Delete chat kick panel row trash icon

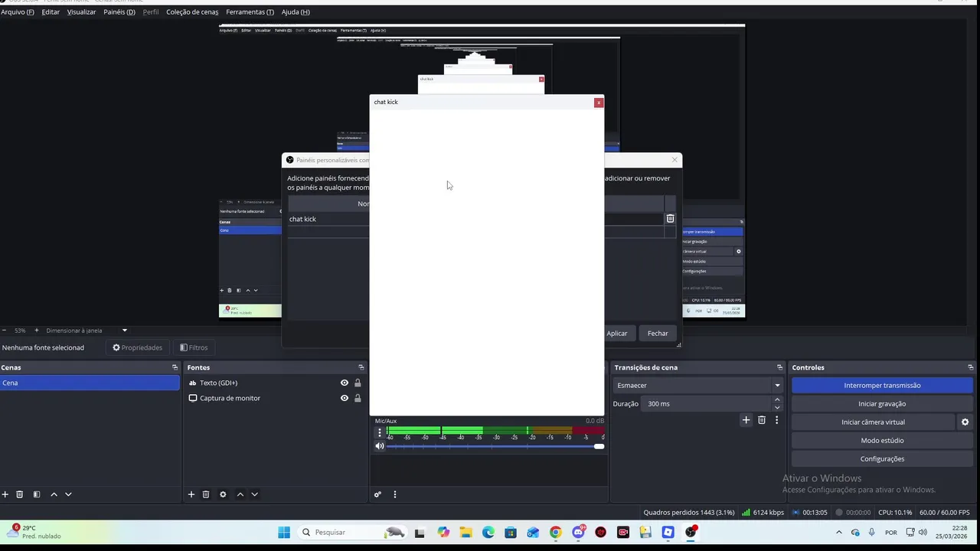click(670, 219)
